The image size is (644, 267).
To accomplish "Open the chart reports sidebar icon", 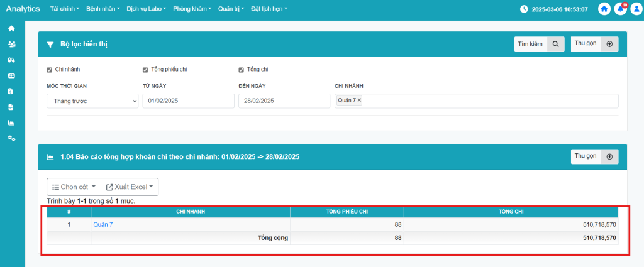I will point(11,123).
